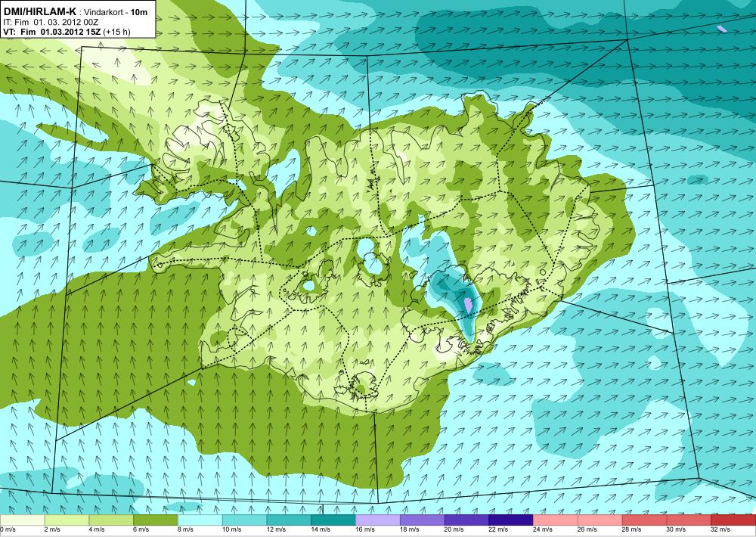Image resolution: width=756 pixels, height=537 pixels.
Task: Click the "26 m/s" legend label
Action: (587, 529)
